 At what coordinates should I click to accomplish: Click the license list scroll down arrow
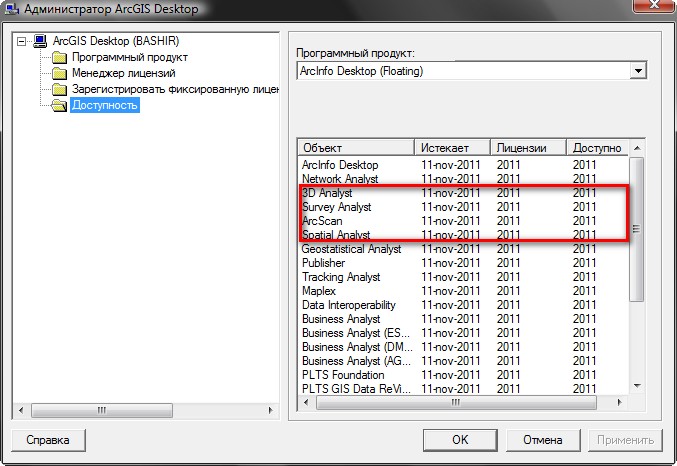tap(637, 386)
